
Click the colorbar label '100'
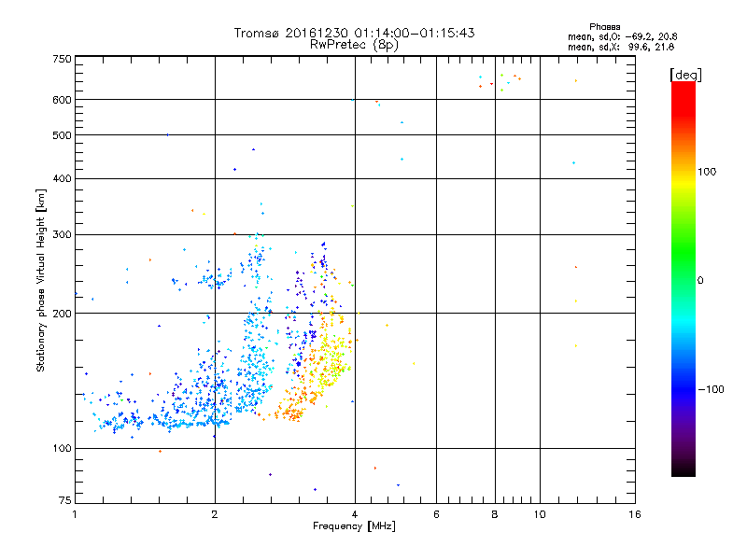[707, 172]
